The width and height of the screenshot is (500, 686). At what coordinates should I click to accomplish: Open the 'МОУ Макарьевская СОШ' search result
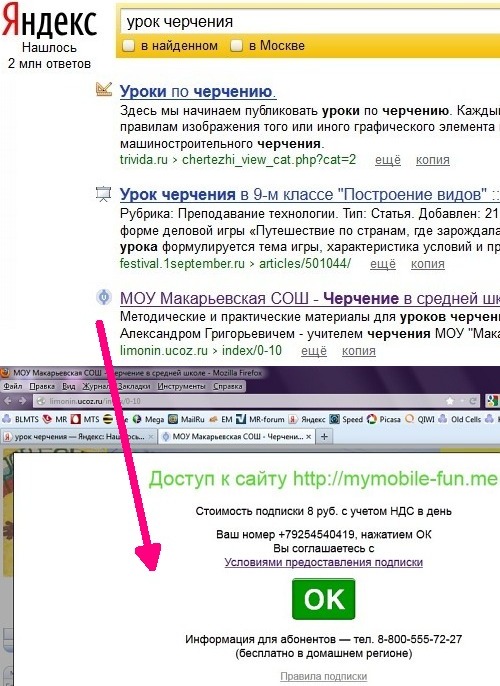pyautogui.click(x=310, y=298)
